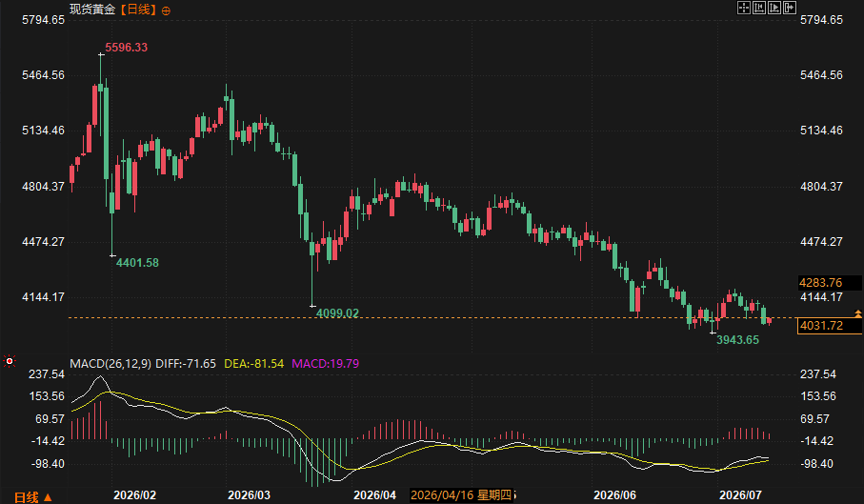Click the orange arrow marker above the current price

pos(858,313)
